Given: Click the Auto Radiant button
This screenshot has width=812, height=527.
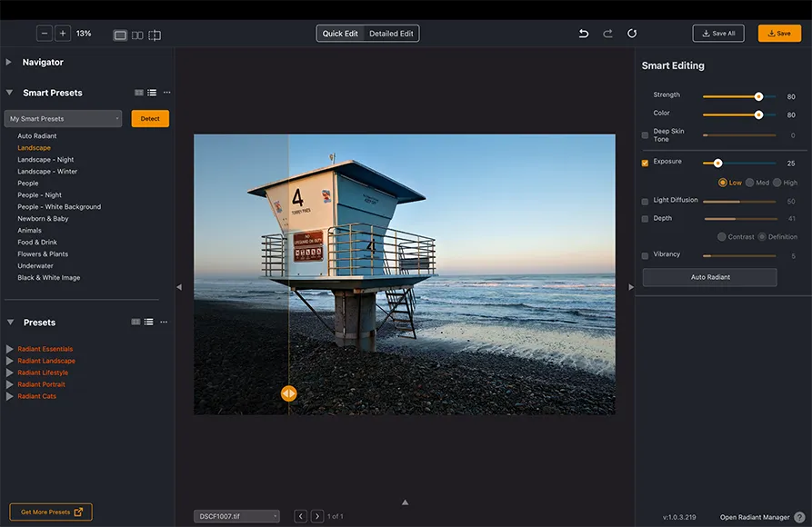Looking at the screenshot, I should click(x=709, y=277).
